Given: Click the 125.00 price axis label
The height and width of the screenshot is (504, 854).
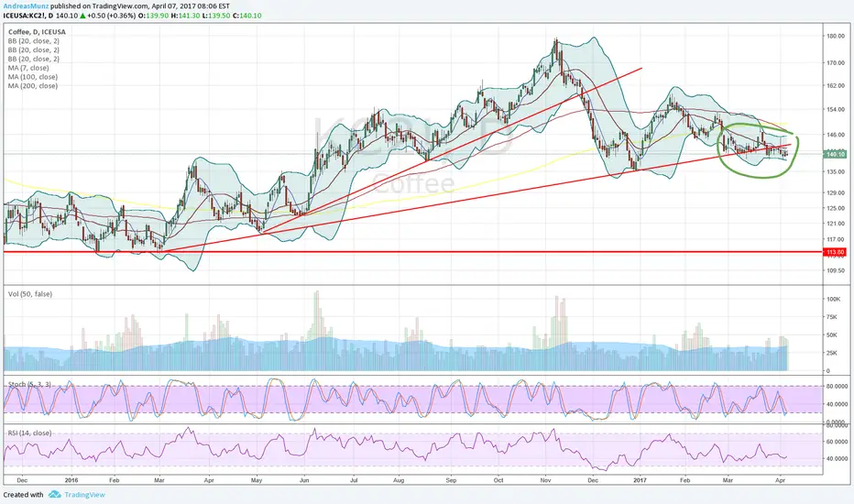Looking at the screenshot, I should point(836,209).
